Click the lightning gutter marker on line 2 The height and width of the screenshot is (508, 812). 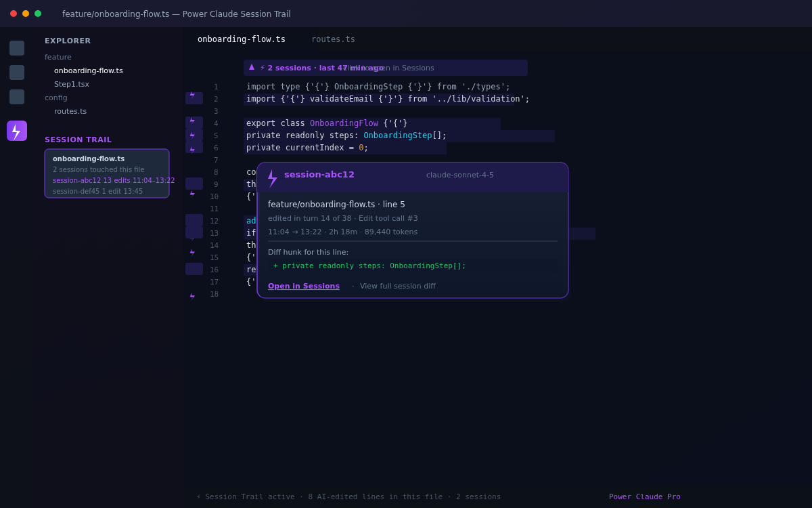192,95
